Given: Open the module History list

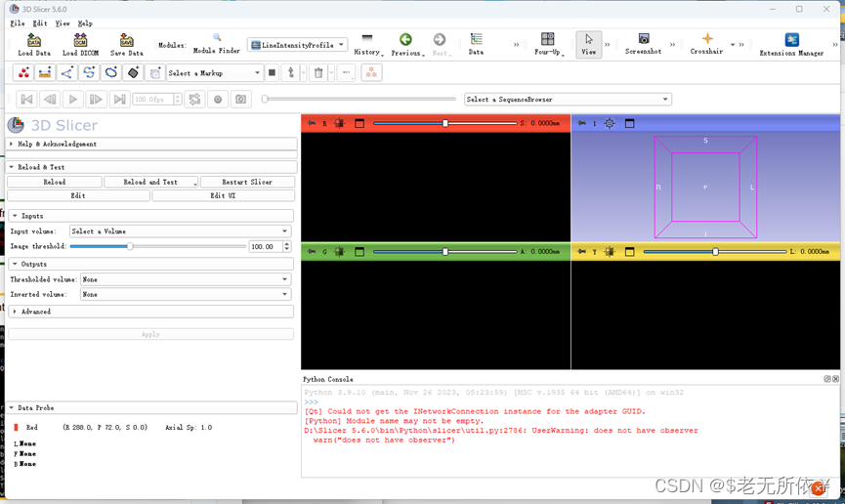Looking at the screenshot, I should (368, 45).
